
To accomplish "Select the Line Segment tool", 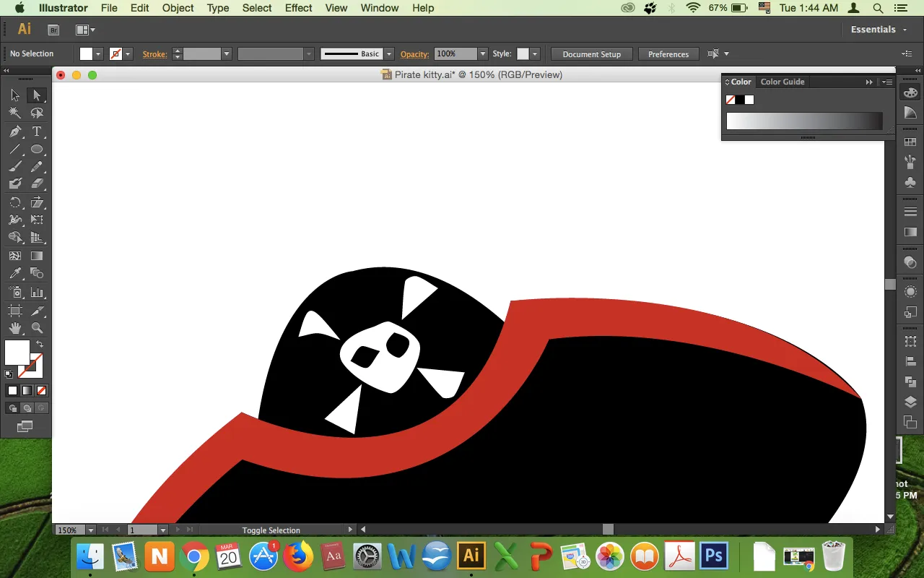I will click(15, 150).
